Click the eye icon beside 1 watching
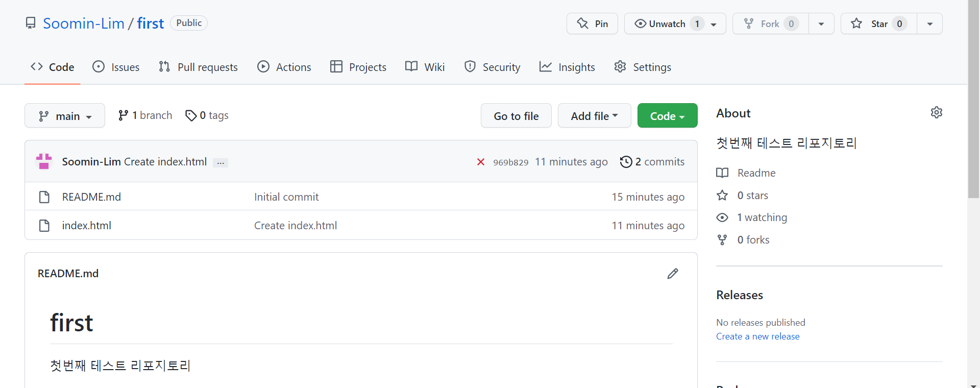The width and height of the screenshot is (980, 388). pos(722,217)
